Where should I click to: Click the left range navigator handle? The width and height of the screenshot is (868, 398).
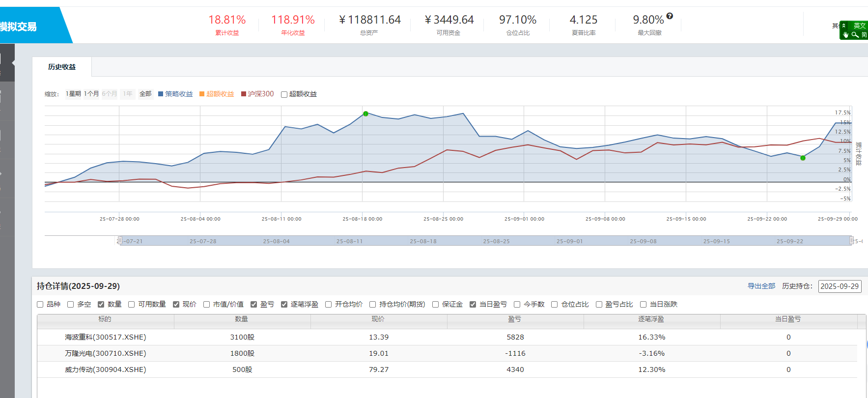[119, 240]
